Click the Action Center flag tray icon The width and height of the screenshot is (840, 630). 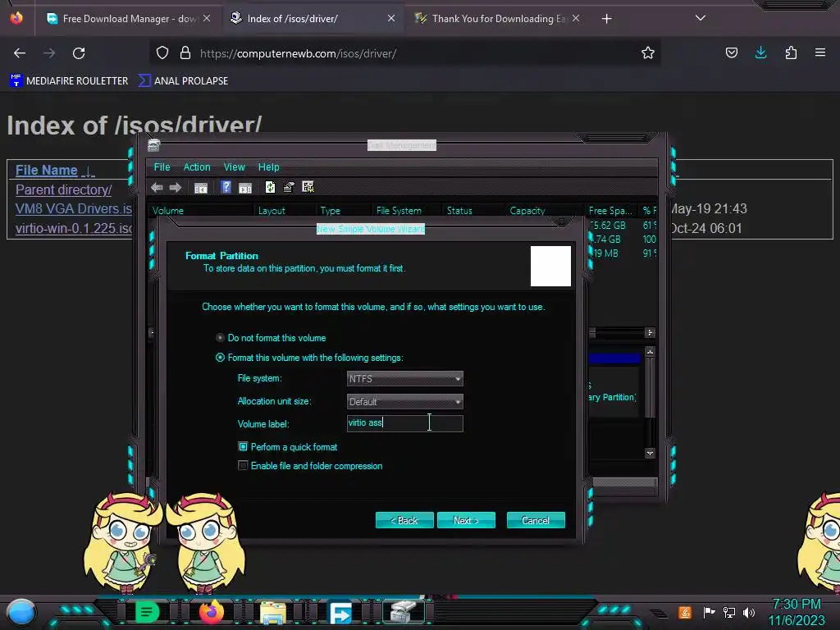tap(709, 612)
